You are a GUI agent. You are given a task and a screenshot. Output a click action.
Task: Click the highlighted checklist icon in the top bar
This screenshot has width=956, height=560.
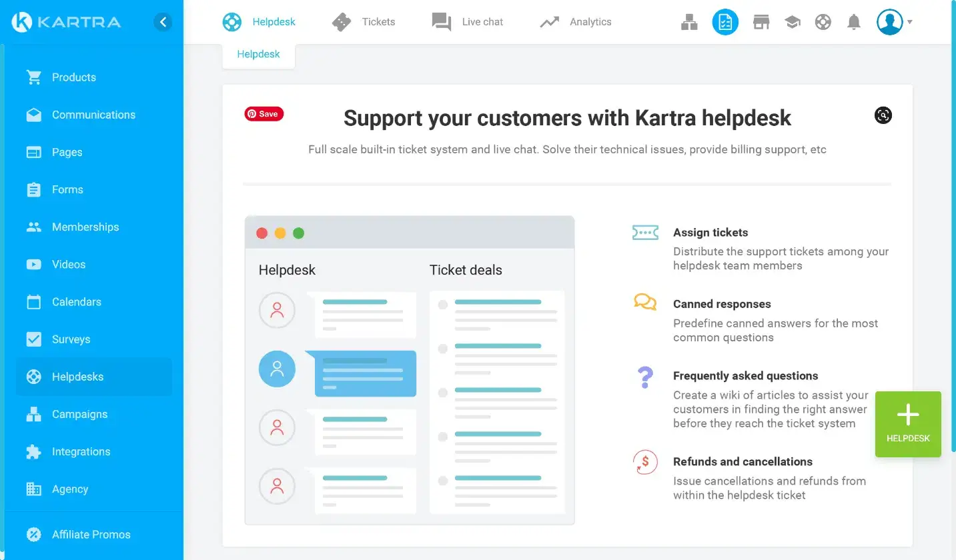[725, 22]
